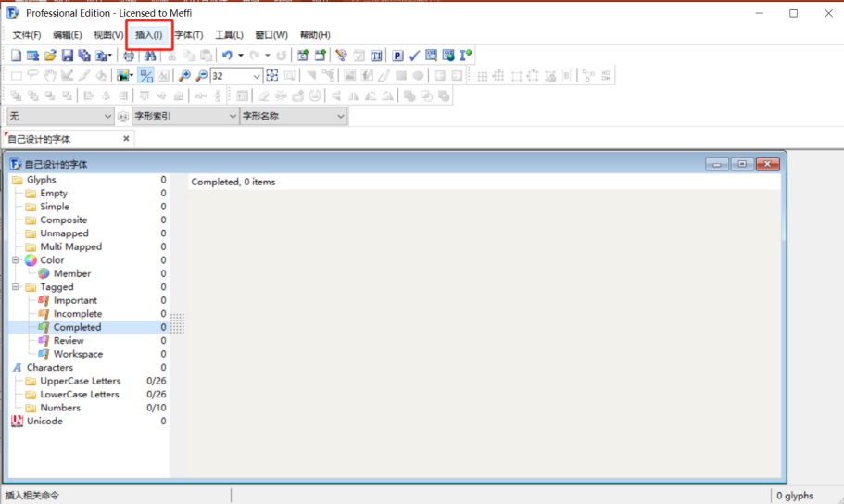Open the glyph transform wizard pencil icon

[341, 55]
